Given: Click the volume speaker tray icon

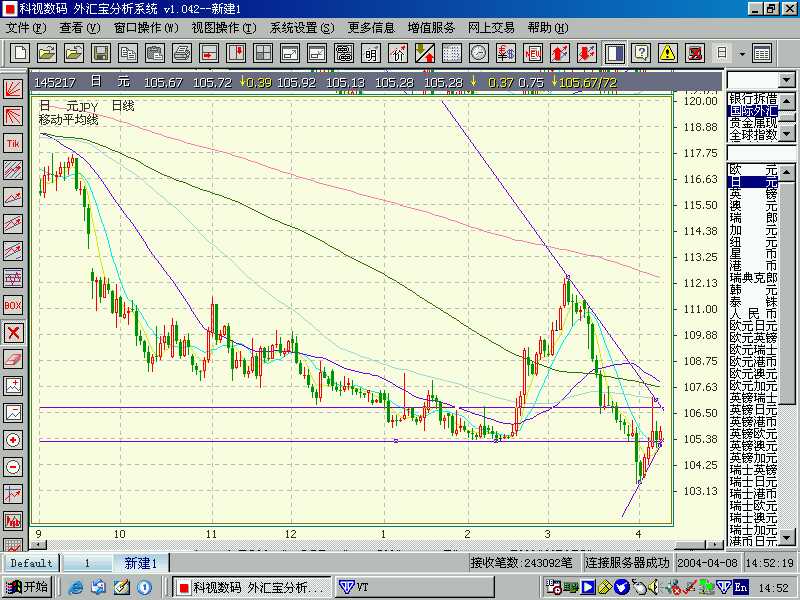Looking at the screenshot, I should (x=652, y=587).
